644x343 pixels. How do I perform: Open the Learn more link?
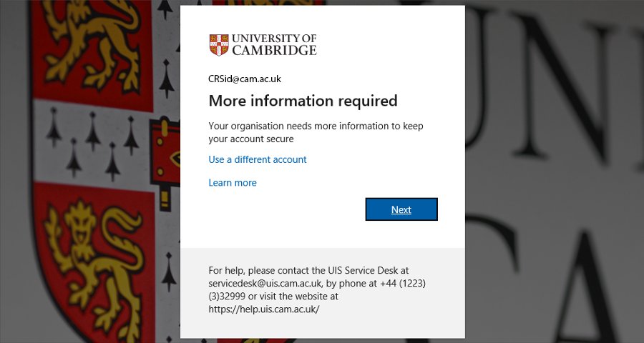coord(233,183)
